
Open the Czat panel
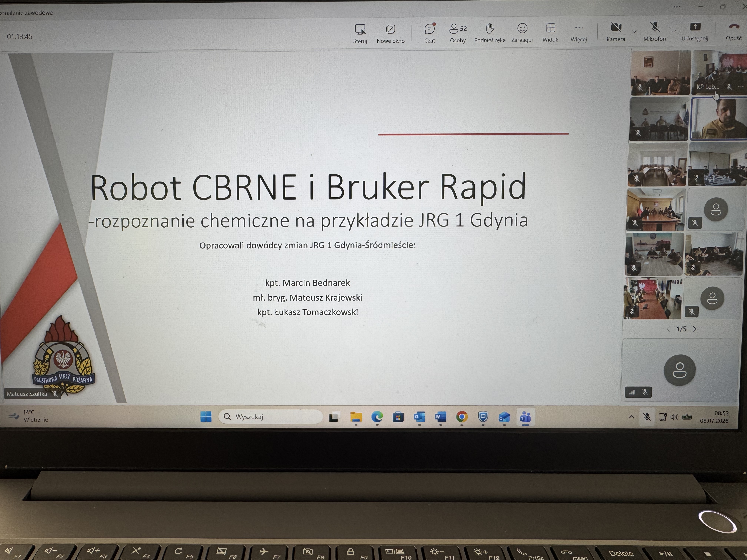pyautogui.click(x=430, y=33)
